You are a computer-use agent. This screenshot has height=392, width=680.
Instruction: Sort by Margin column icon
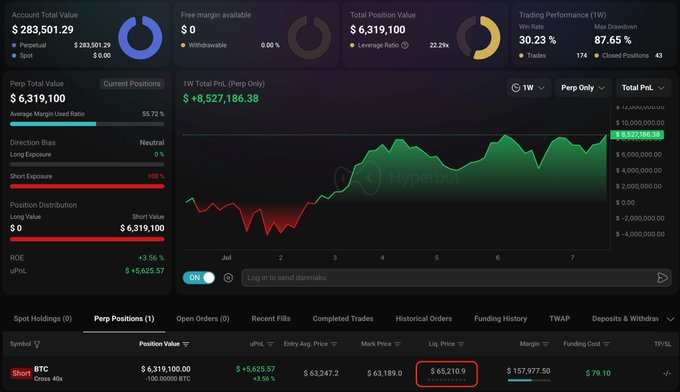(x=546, y=344)
